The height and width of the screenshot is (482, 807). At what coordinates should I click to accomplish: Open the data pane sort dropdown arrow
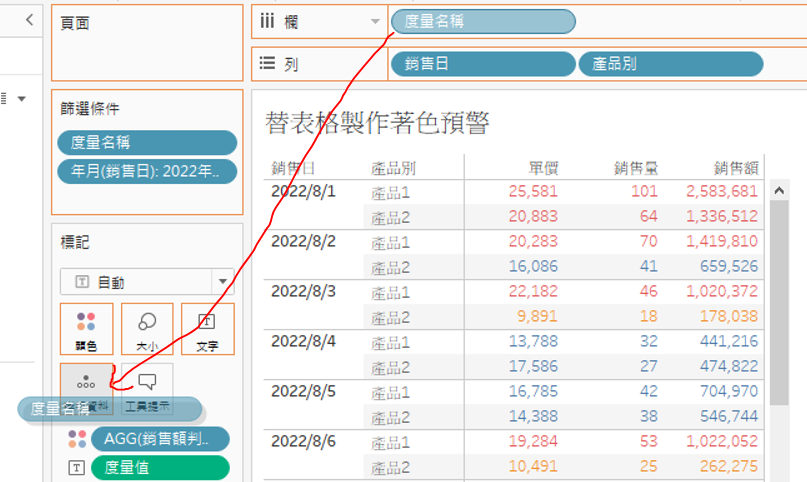pos(22,99)
